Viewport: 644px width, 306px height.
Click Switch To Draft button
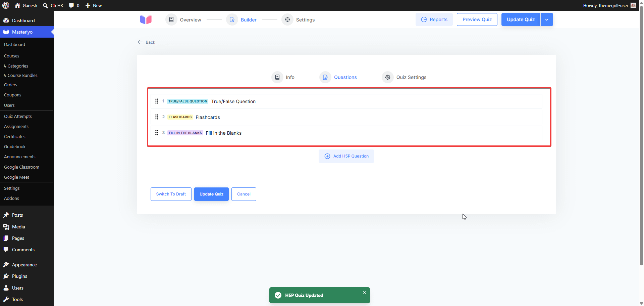[x=171, y=194]
